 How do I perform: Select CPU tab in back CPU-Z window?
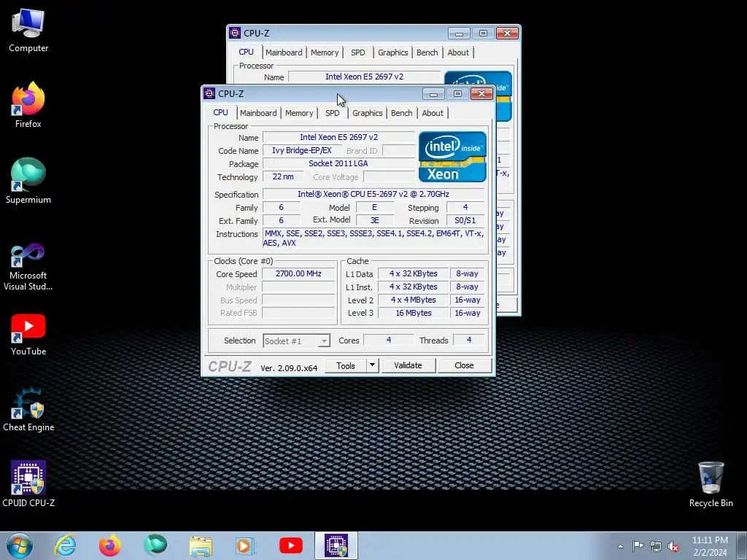click(x=246, y=52)
